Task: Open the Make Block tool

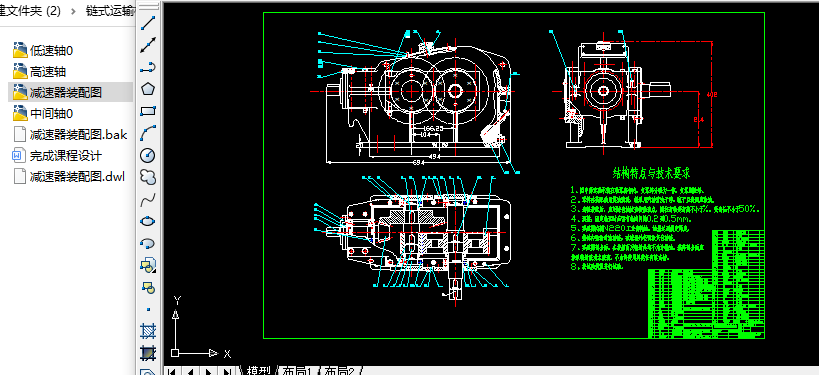Action: [148, 287]
